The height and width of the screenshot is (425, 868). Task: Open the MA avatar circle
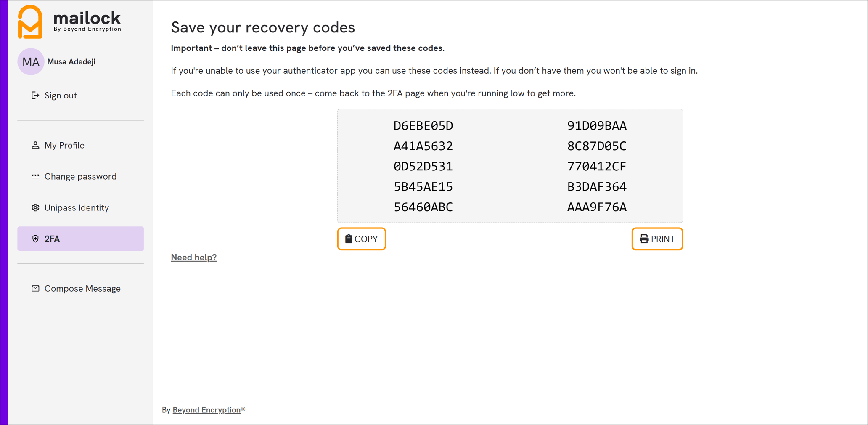click(30, 61)
